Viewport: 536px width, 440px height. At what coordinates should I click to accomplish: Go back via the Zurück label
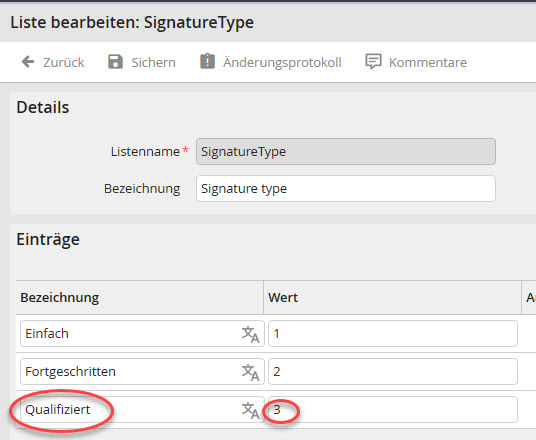[64, 62]
